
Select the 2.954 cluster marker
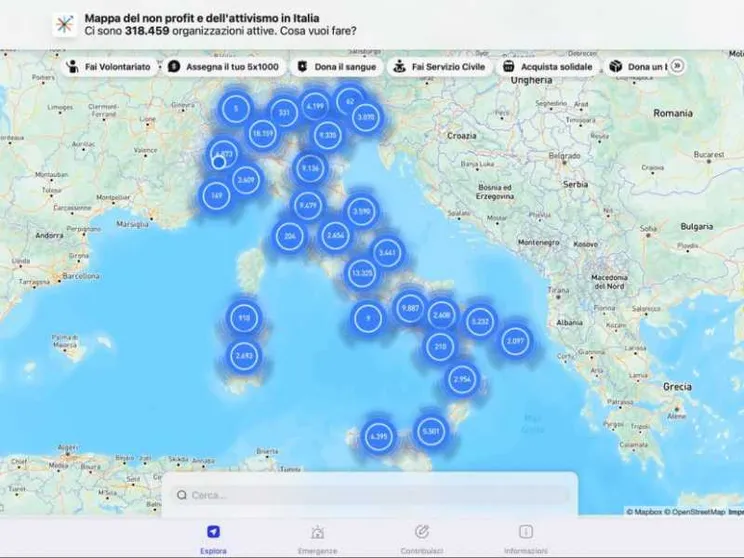point(462,379)
